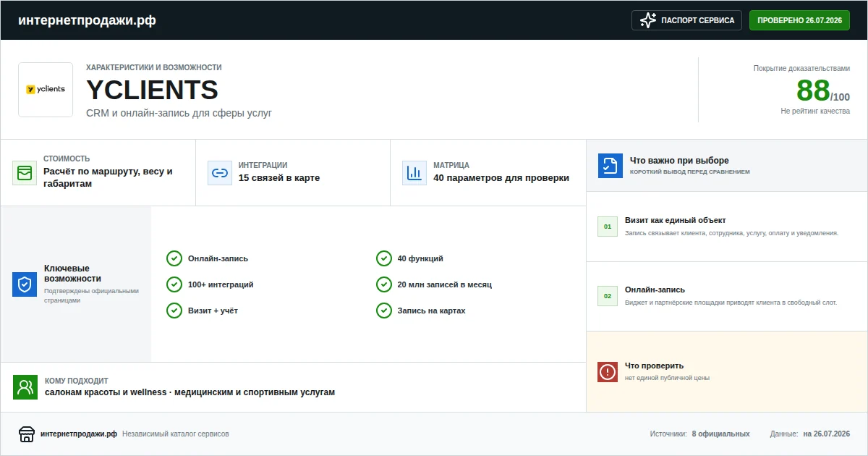The image size is (868, 456).
Task: Click the document check icon beside Что важно
Action: tap(610, 166)
